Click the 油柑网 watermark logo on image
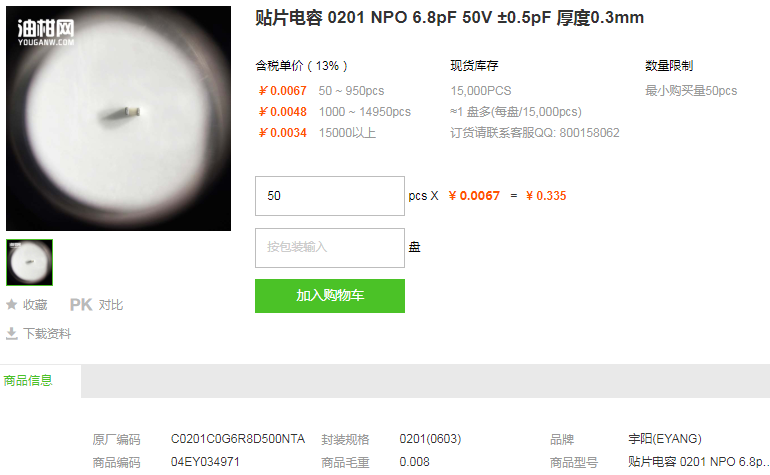The width and height of the screenshot is (770, 475). click(x=46, y=32)
